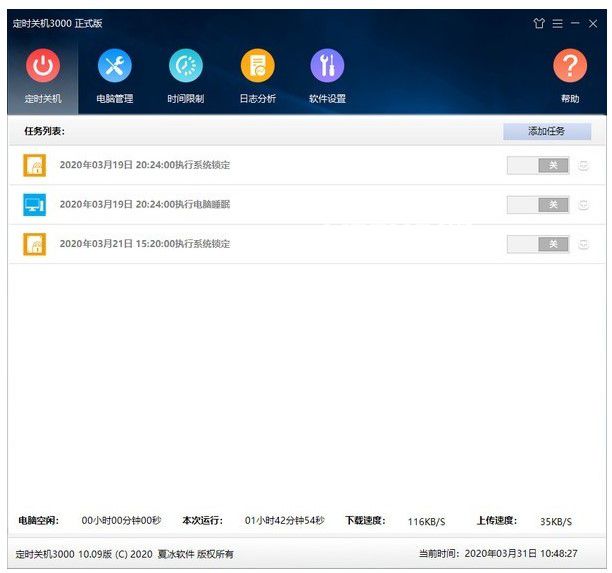The height and width of the screenshot is (573, 612).
Task: Click the 电脑空闲 idle time value
Action: [x=121, y=520]
